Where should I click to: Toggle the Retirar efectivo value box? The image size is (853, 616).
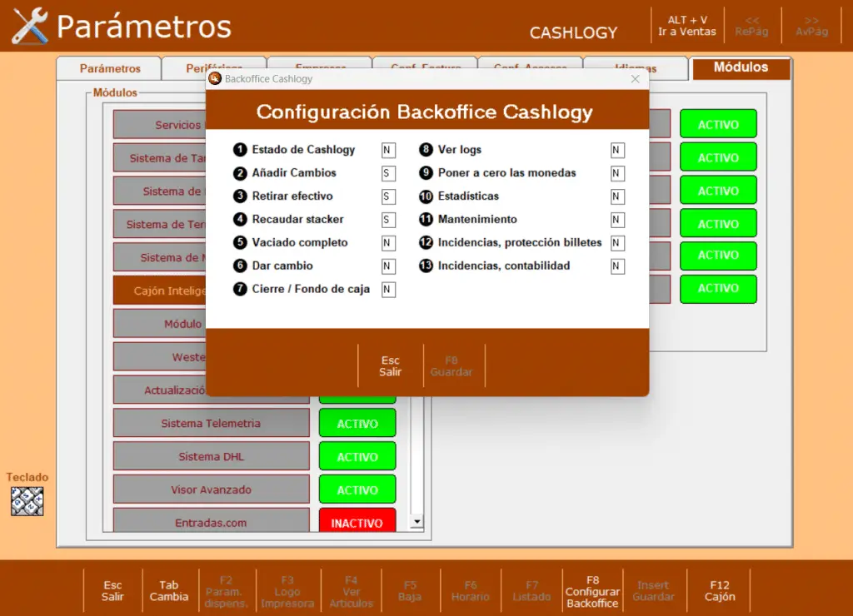point(388,196)
